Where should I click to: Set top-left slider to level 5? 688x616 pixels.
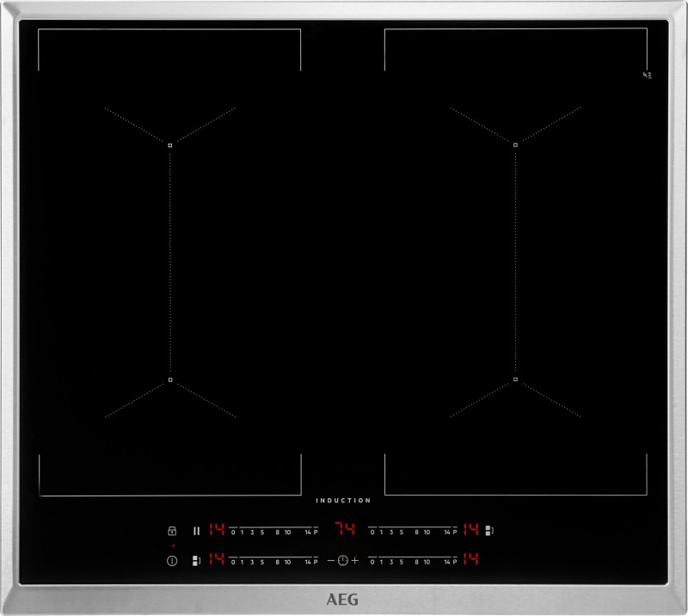click(261, 533)
